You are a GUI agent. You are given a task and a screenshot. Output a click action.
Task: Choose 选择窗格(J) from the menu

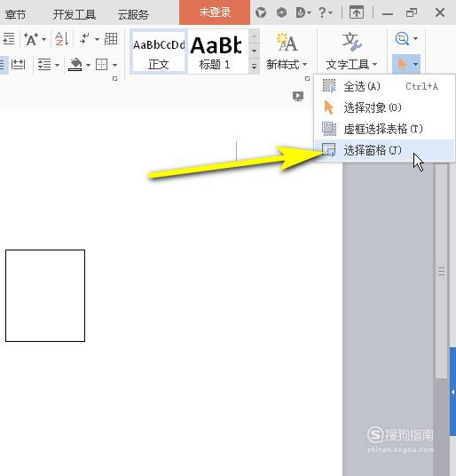click(384, 150)
